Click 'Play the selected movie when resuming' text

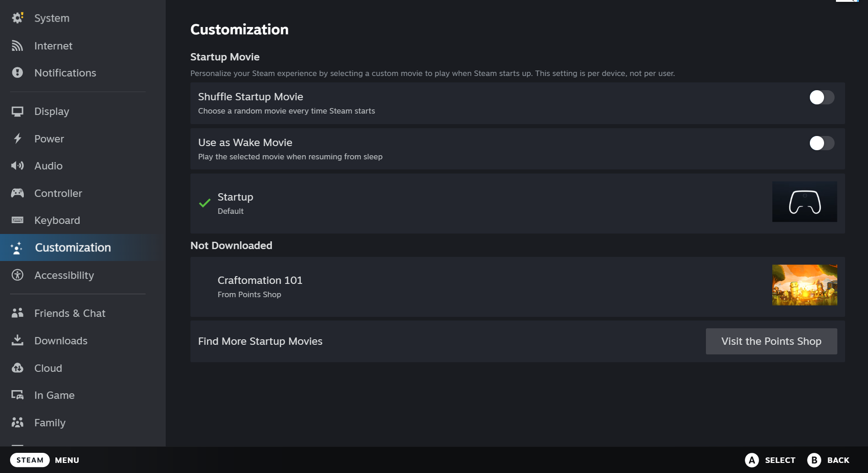click(290, 157)
